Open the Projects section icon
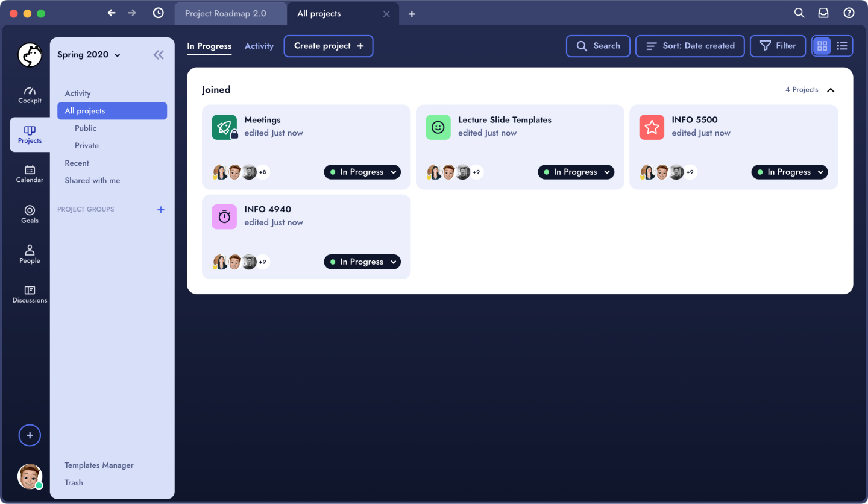 point(30,130)
